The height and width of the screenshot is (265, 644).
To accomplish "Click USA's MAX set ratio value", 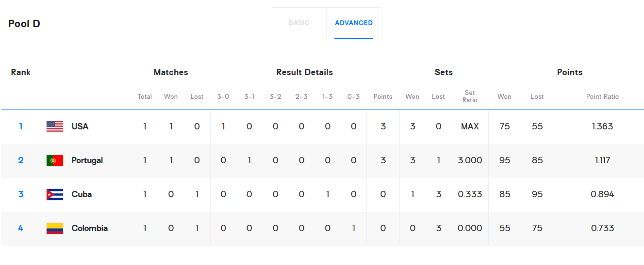I will coord(470,127).
